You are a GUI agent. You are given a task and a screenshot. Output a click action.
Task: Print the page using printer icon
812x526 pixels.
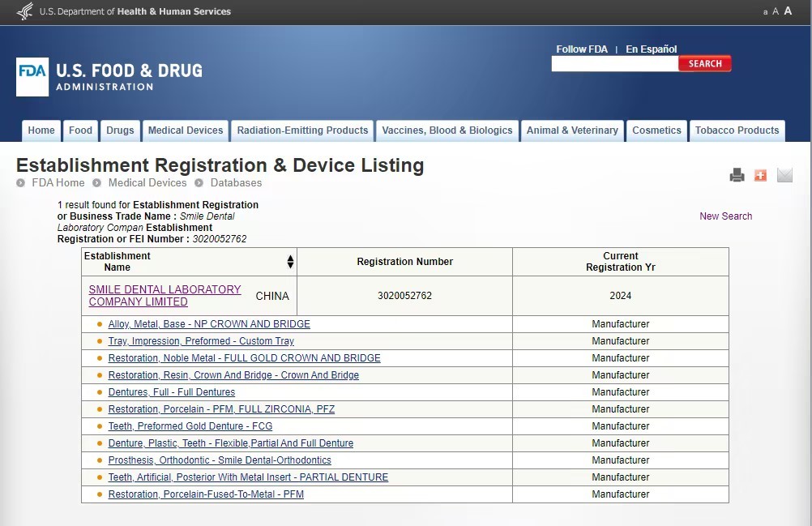point(737,176)
